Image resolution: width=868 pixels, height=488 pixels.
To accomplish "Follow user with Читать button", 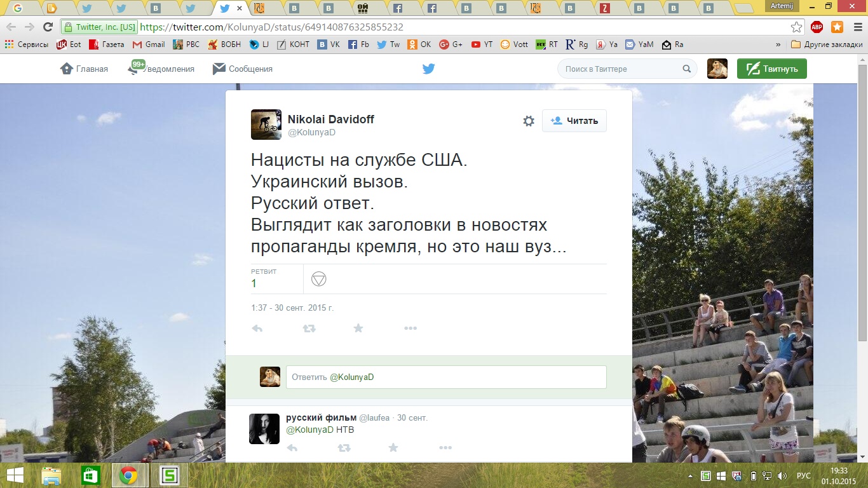I will 574,121.
